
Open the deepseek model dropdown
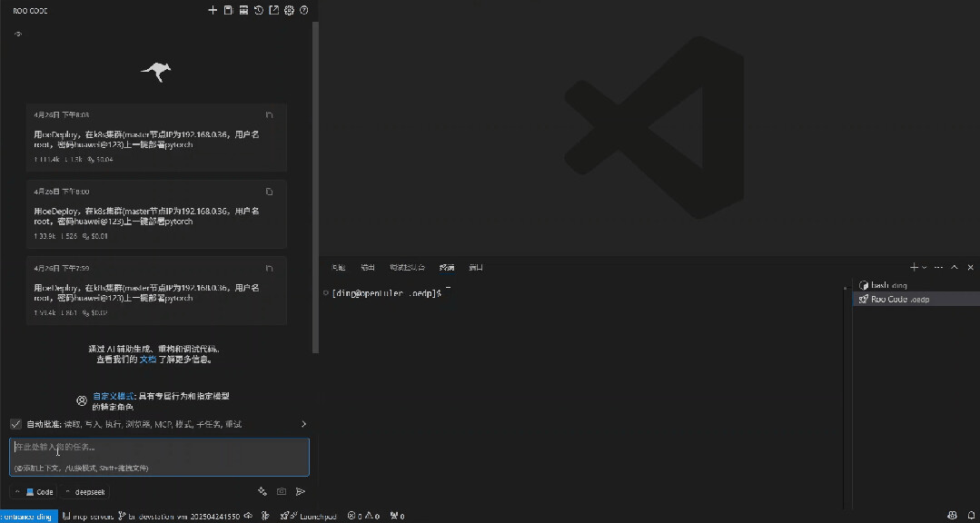pos(86,491)
